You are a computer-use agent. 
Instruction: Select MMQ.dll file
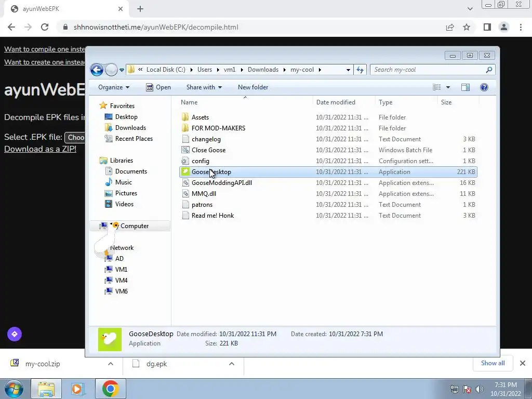[328, 194]
